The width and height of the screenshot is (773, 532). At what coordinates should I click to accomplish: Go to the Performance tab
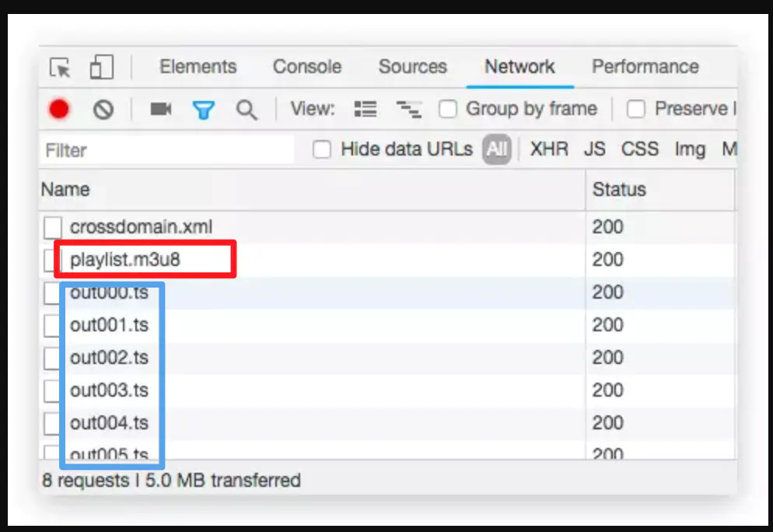645,67
